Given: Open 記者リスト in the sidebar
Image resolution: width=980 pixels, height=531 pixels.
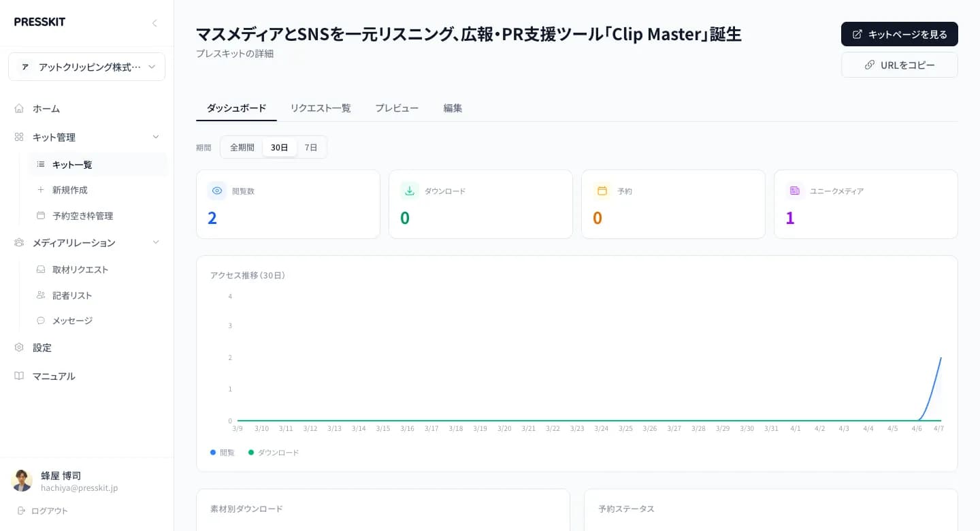Looking at the screenshot, I should (98, 295).
